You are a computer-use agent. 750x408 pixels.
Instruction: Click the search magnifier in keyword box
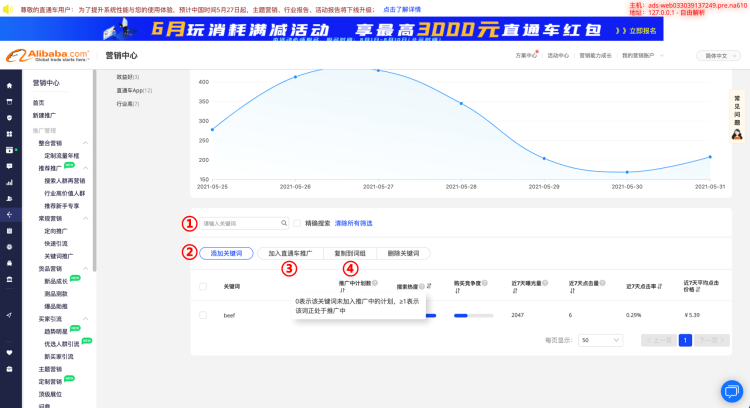pos(283,224)
